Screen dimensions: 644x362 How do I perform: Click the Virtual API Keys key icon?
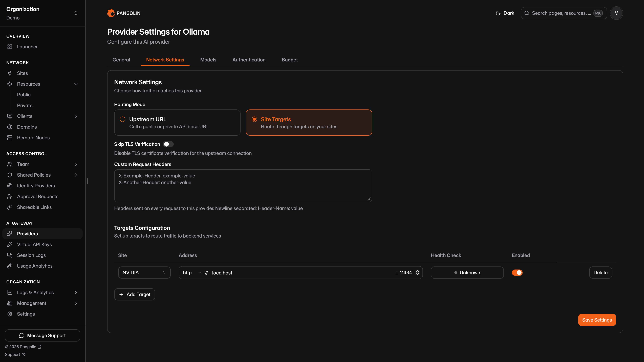click(10, 244)
